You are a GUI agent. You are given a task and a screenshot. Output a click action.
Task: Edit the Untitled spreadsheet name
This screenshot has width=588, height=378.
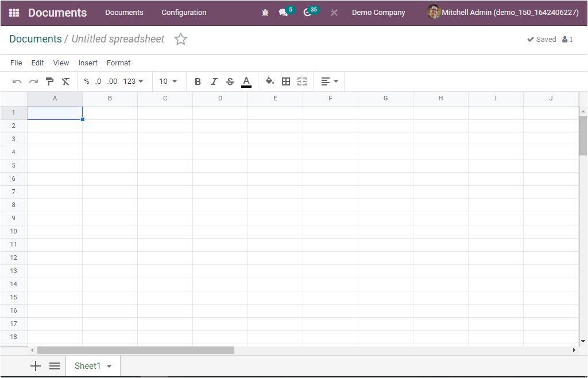pos(118,39)
